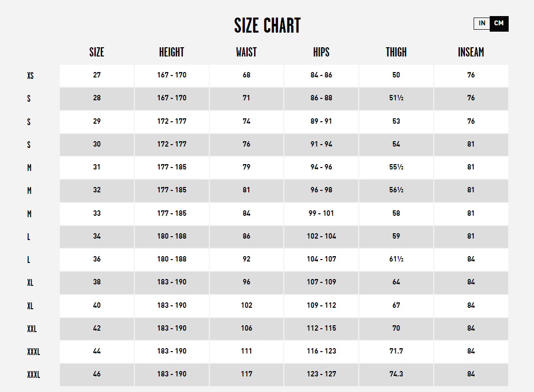Click the SIZE CHART title

(x=267, y=25)
